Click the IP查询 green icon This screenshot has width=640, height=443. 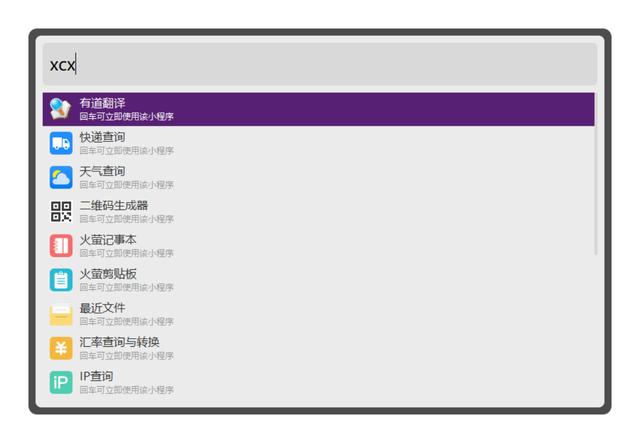click(61, 382)
